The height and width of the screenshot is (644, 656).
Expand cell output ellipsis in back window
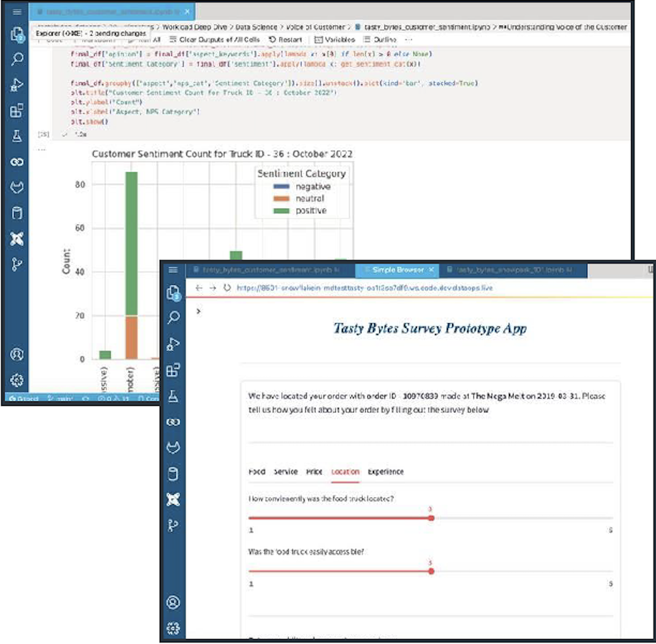tap(41, 149)
